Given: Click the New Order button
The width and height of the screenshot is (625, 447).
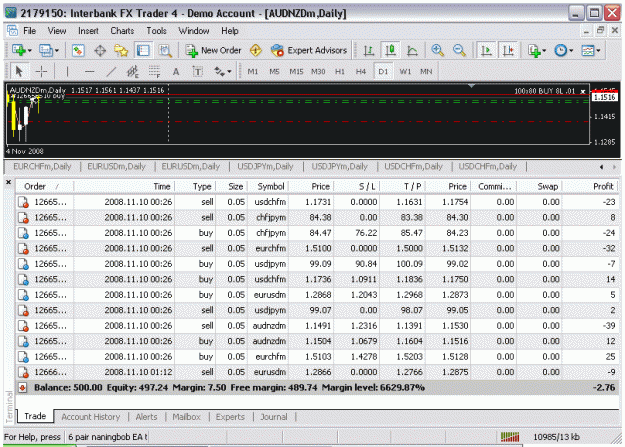Looking at the screenshot, I should click(214, 50).
